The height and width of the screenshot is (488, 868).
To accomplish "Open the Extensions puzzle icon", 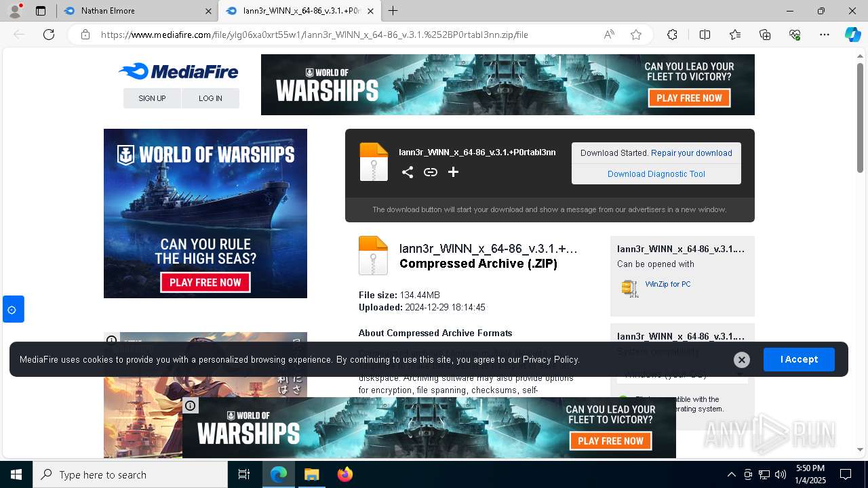I will pyautogui.click(x=672, y=35).
